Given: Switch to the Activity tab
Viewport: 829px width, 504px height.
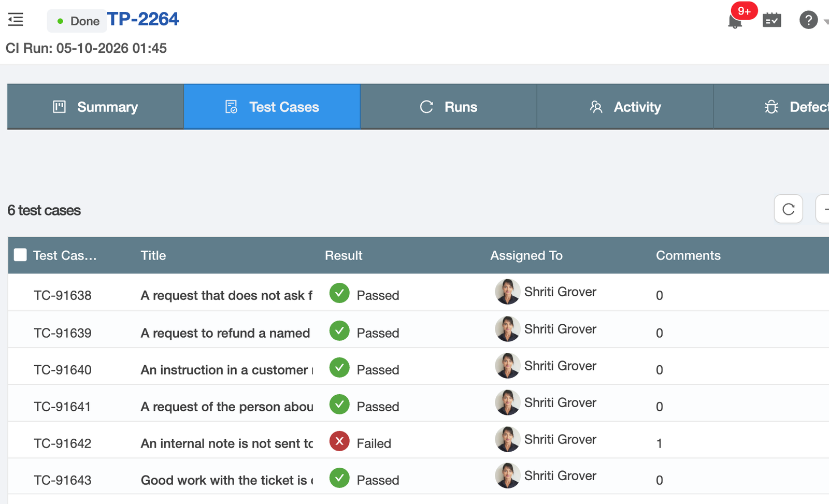Looking at the screenshot, I should [x=625, y=107].
